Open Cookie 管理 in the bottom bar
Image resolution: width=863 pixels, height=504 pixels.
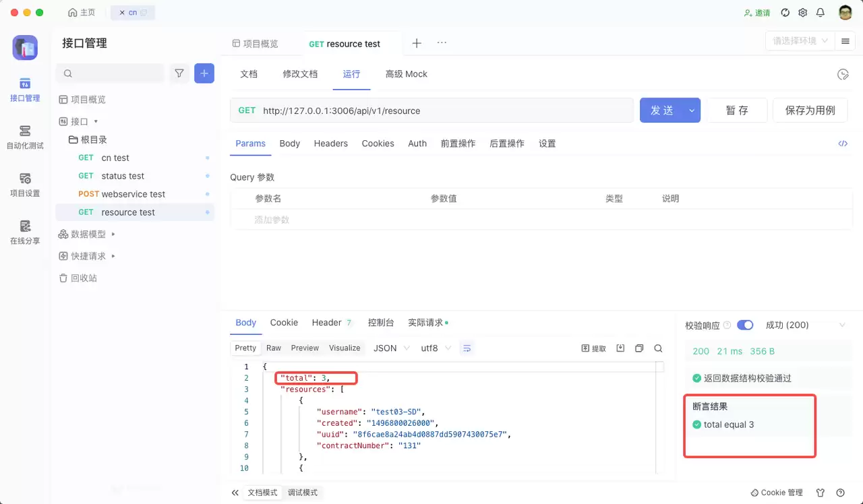click(777, 493)
